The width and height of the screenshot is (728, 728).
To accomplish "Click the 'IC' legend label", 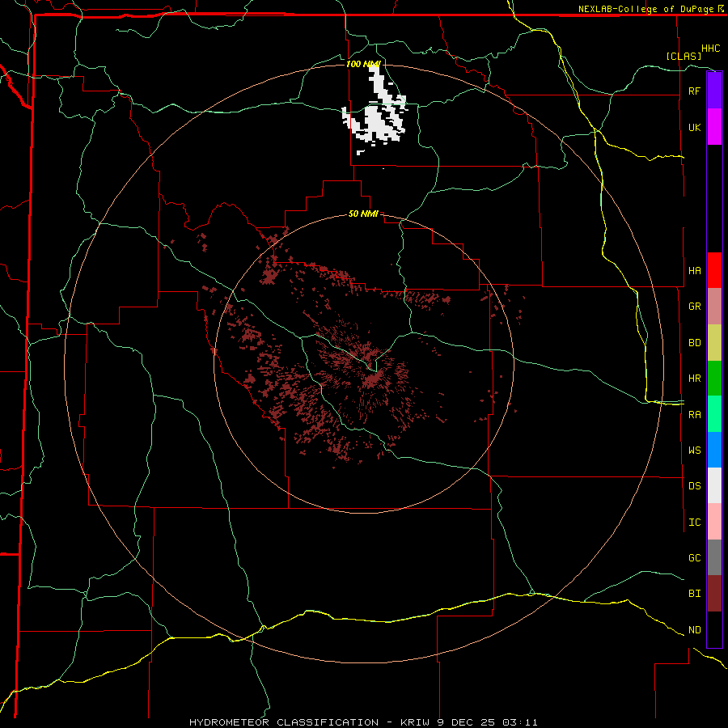I will (694, 523).
